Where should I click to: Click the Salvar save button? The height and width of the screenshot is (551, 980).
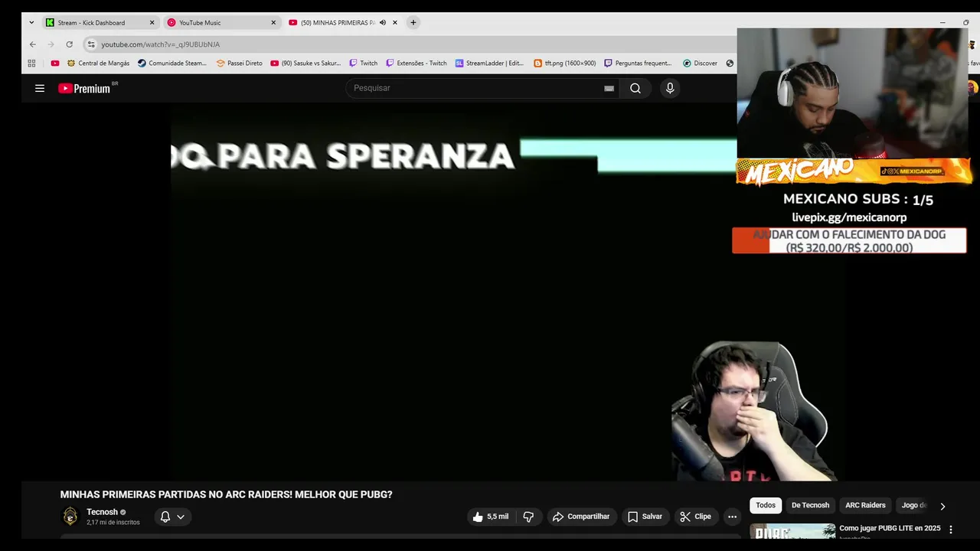point(645,517)
